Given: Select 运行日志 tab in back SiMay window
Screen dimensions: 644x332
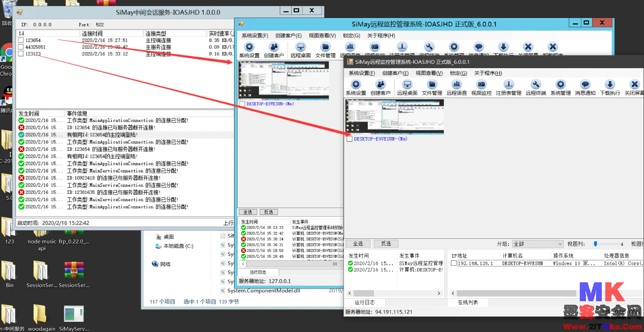Looking at the screenshot, I should coord(258,272).
